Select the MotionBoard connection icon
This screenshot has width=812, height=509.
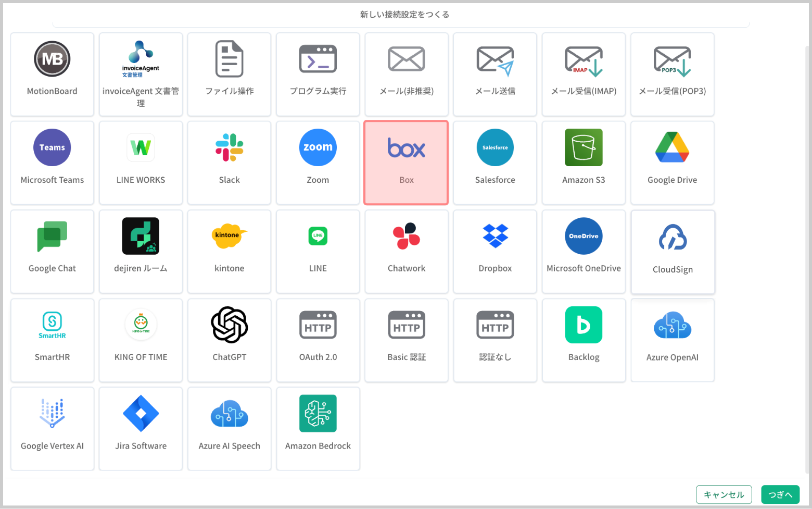(52, 75)
